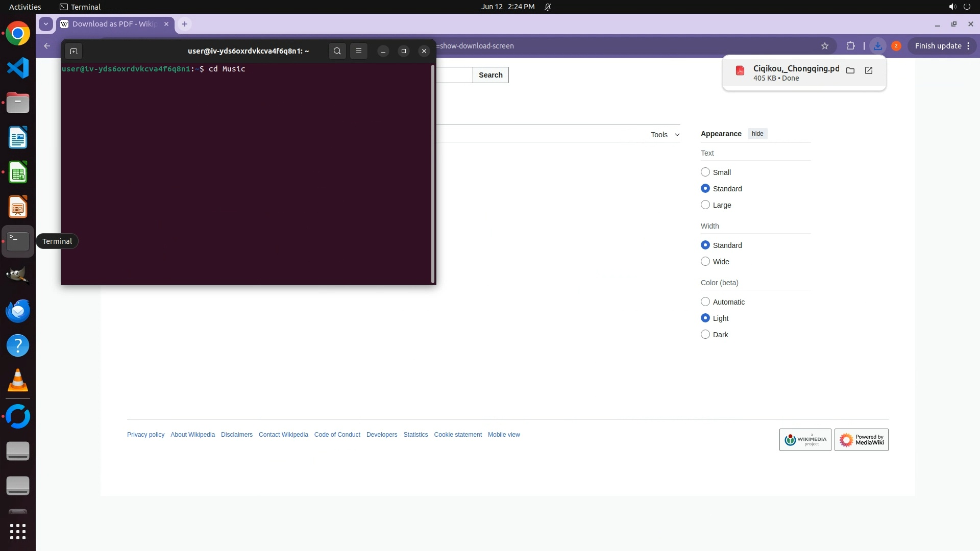Screen dimensions: 980x551
Task: Open Chrome extensions puzzle icon
Action: [x=850, y=46]
